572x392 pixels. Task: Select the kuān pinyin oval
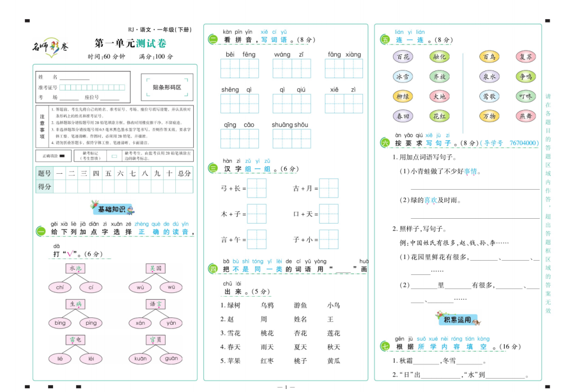140,359
